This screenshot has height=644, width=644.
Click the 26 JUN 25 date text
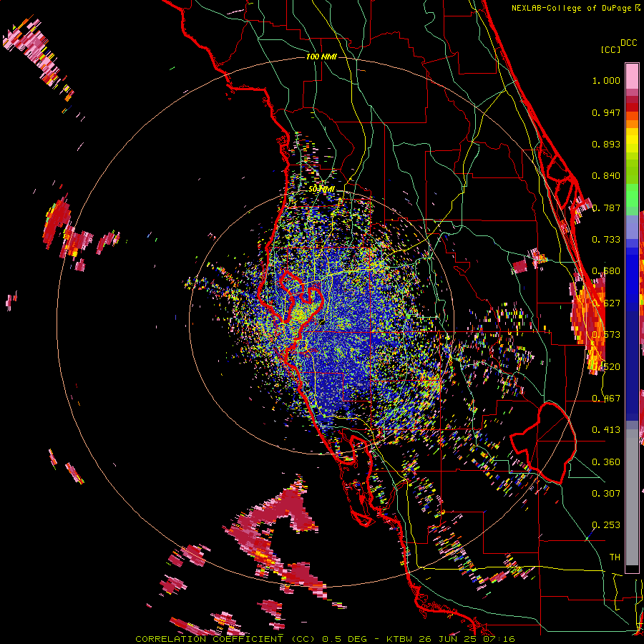(x=447, y=639)
